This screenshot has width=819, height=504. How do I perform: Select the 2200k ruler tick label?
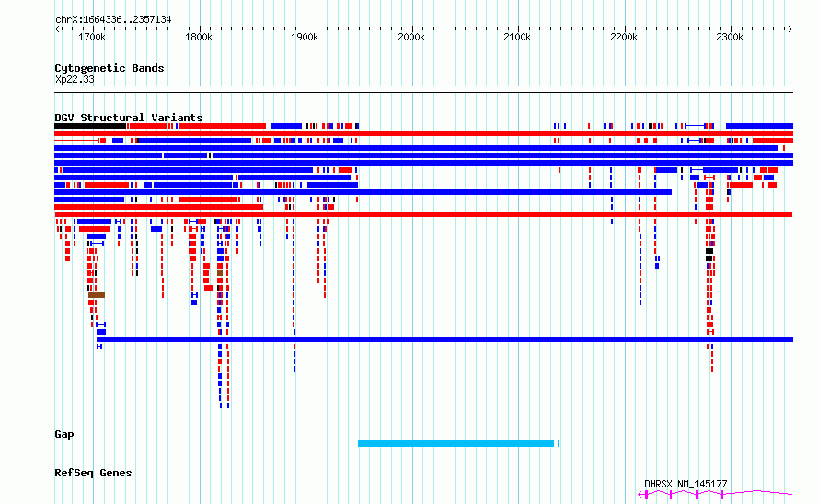tap(624, 37)
